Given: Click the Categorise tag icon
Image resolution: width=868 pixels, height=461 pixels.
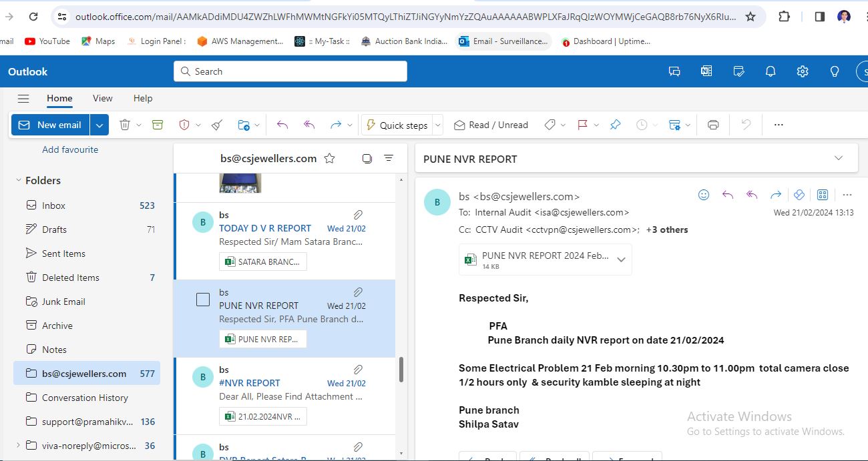Looking at the screenshot, I should pos(550,125).
